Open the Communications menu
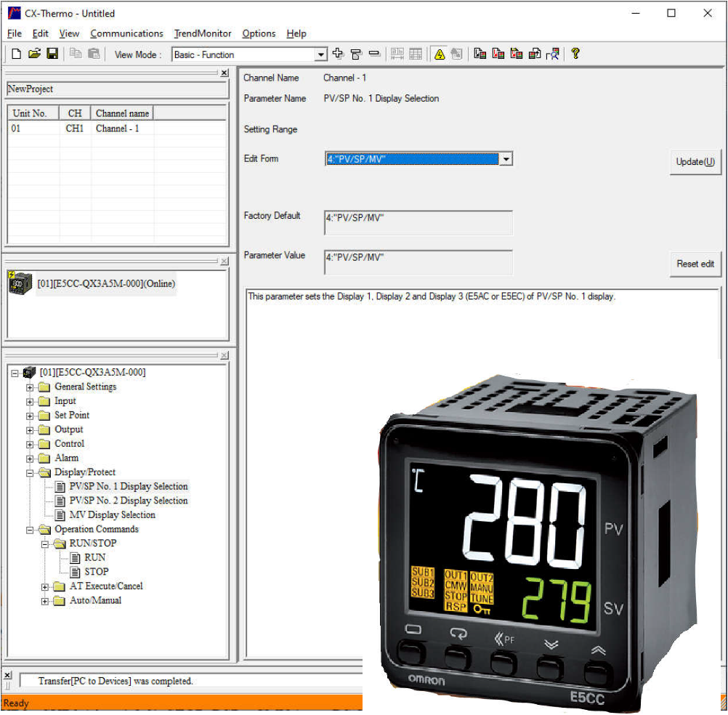The width and height of the screenshot is (728, 715). [126, 33]
